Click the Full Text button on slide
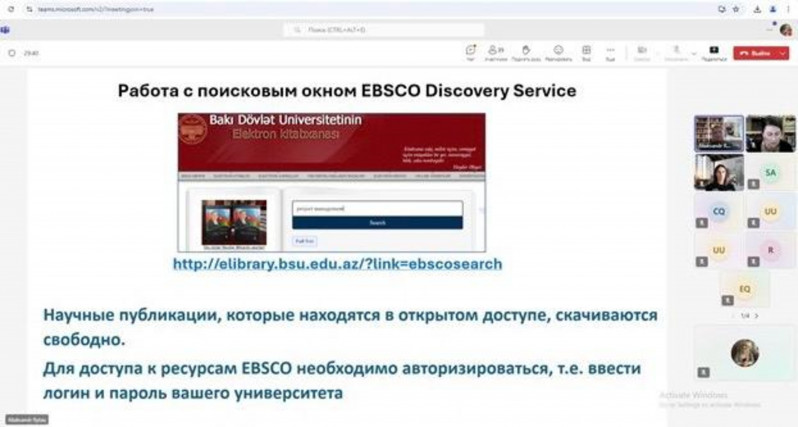Image resolution: width=798 pixels, height=427 pixels. coord(305,241)
